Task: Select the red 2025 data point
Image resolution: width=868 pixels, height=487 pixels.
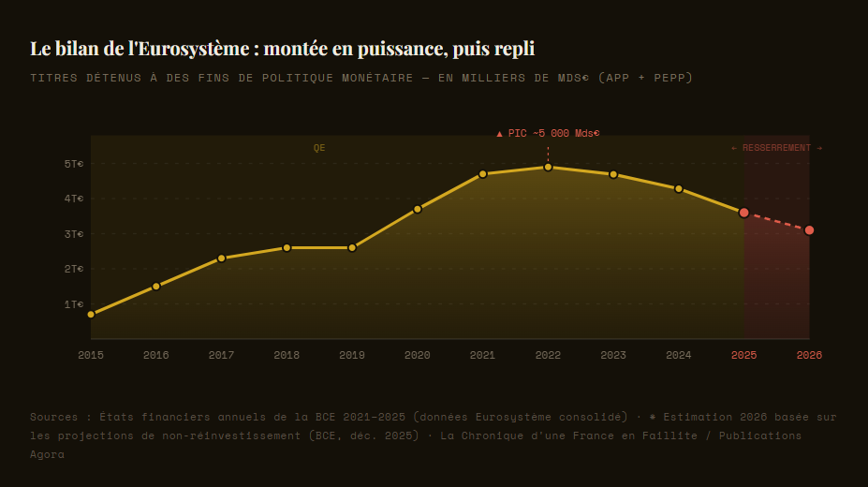Action: 744,213
